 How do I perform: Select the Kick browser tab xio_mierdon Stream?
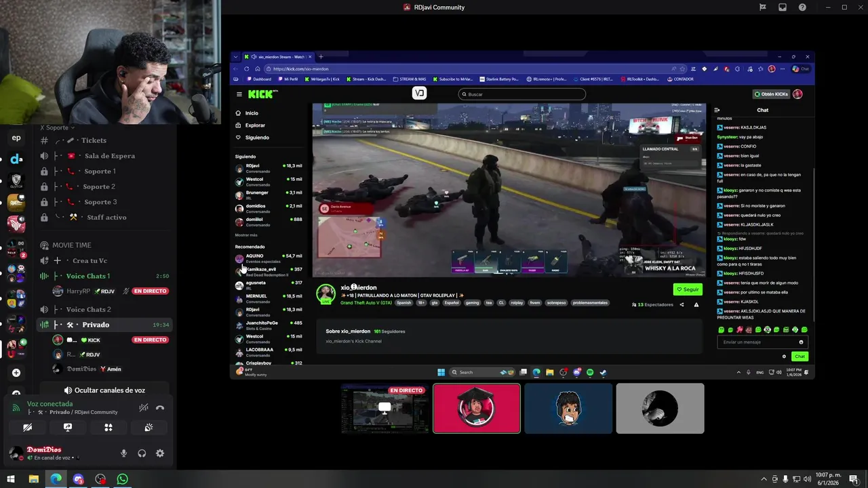[278, 57]
